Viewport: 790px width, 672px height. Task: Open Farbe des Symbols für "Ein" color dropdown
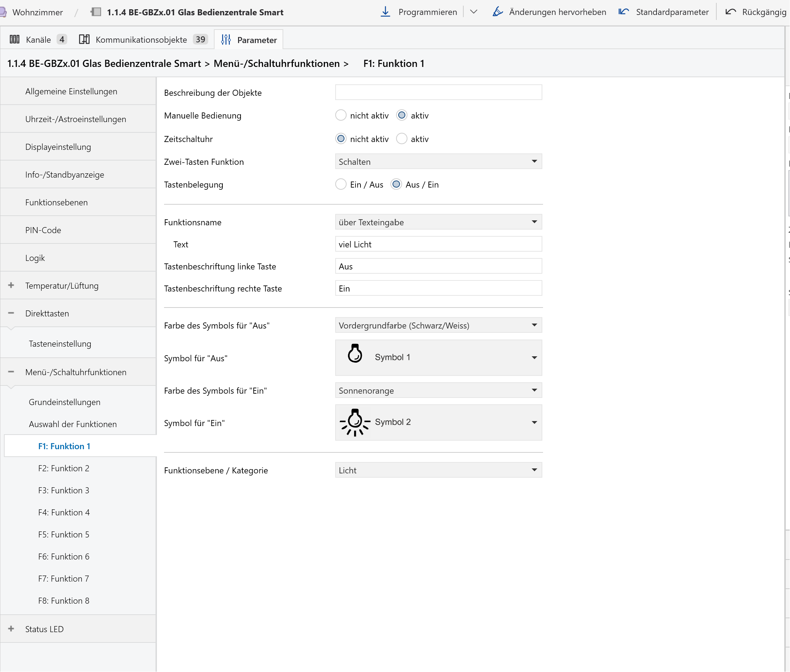(x=438, y=390)
